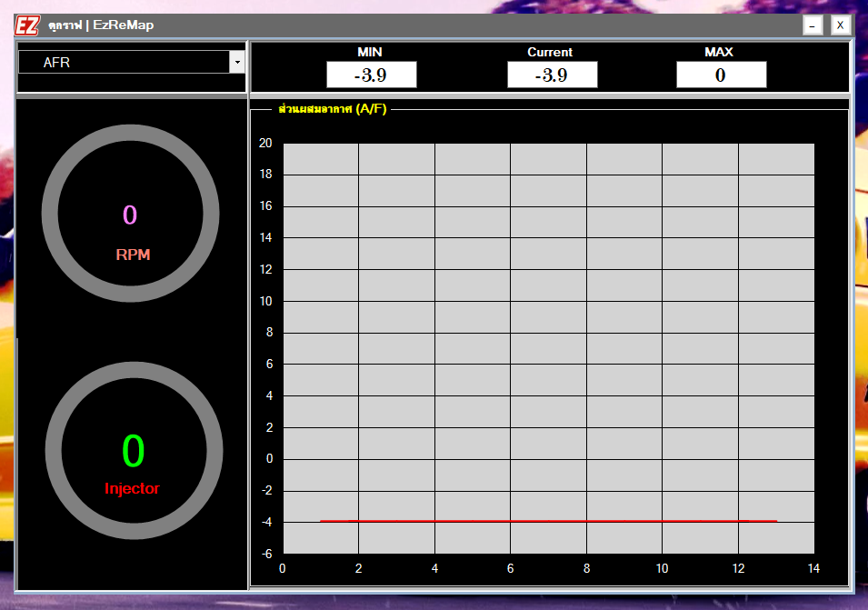Click the green Injector value 0
The image size is (868, 610).
[x=134, y=449]
